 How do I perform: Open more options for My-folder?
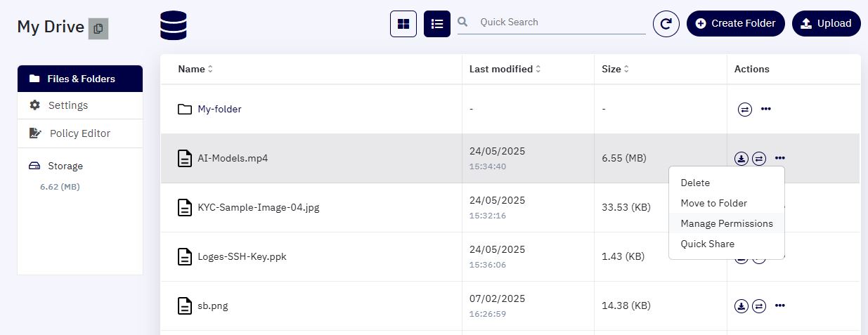tap(766, 110)
